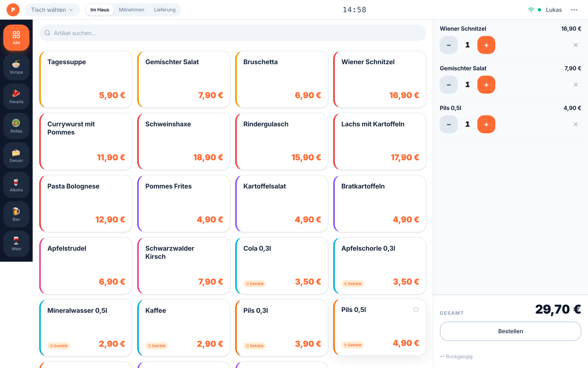Viewport: 588px width, 368px height.
Task: Remove Pils 0,5l from the order
Action: pyautogui.click(x=576, y=124)
